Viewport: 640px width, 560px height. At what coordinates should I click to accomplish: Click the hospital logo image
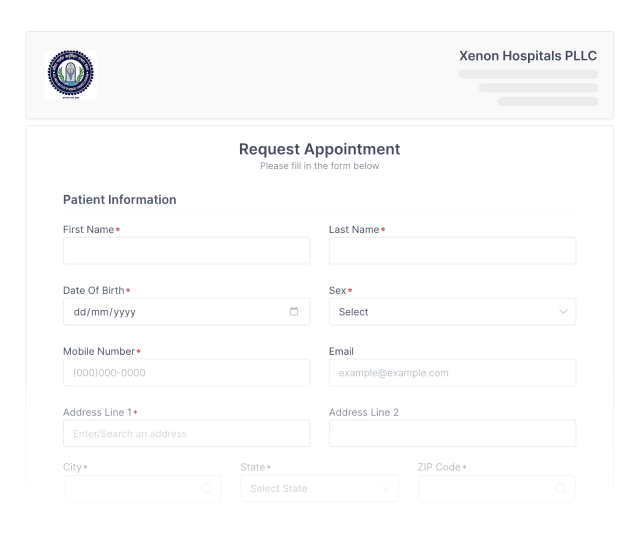69,75
